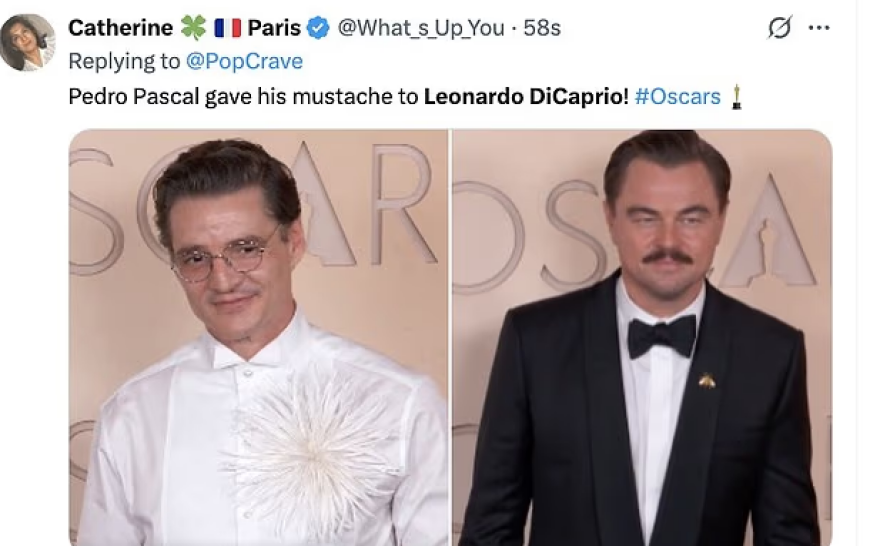Click the black bow tie in photo
The height and width of the screenshot is (546, 880).
pos(661,335)
